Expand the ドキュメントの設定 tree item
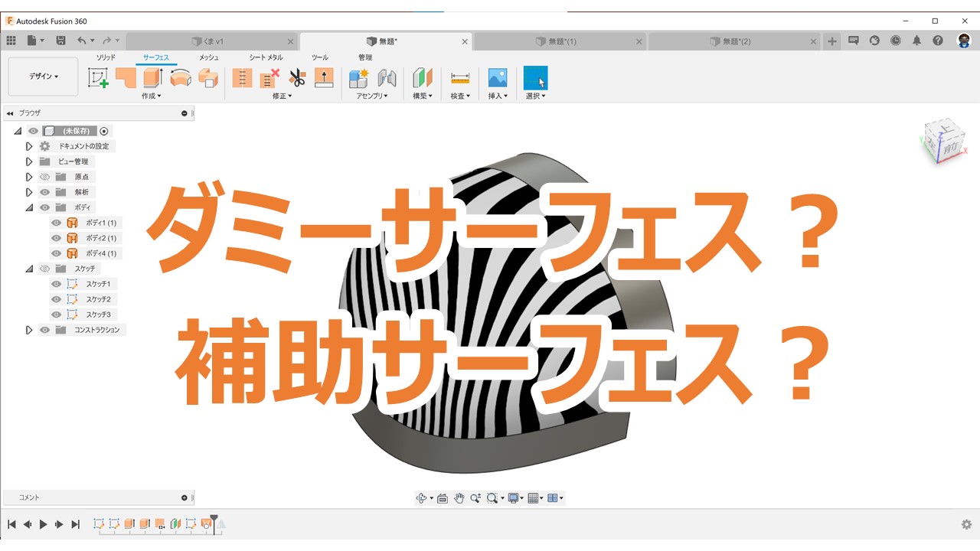The width and height of the screenshot is (980, 551). [x=29, y=146]
